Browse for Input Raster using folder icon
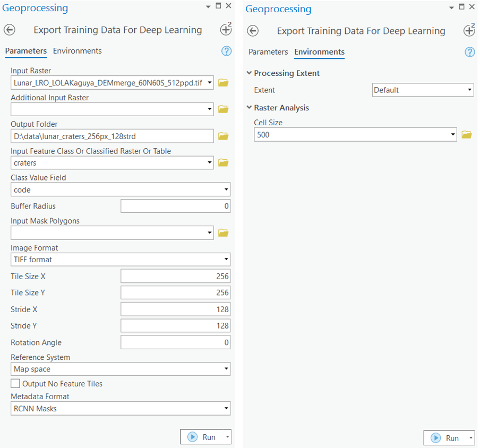Screen dimensions: 480x448 223,83
